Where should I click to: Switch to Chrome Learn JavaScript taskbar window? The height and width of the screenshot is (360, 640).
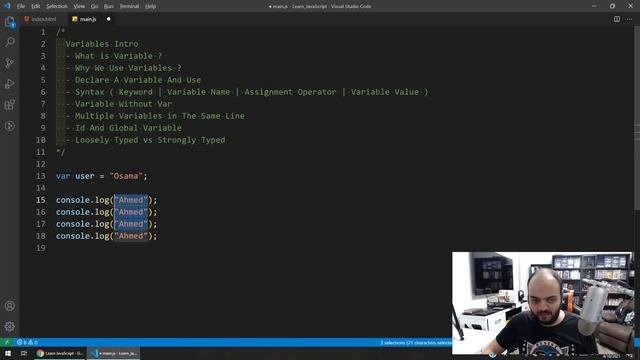pyautogui.click(x=60, y=353)
